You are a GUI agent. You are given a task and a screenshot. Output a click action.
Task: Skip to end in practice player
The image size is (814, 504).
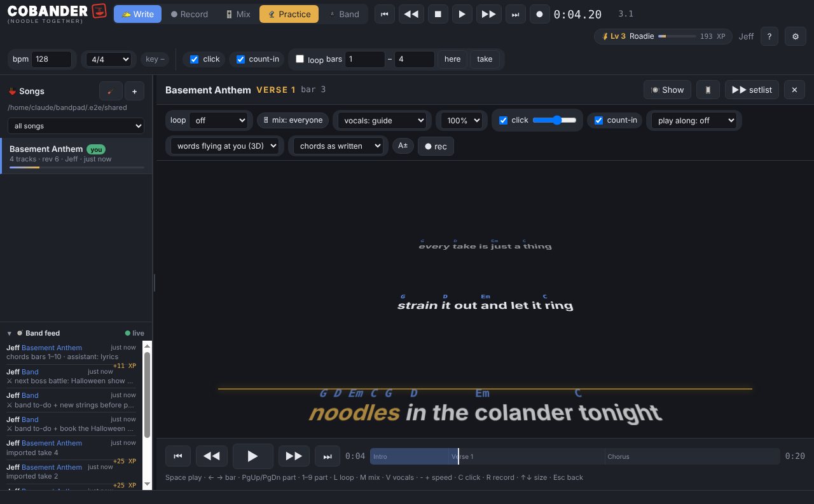(328, 456)
